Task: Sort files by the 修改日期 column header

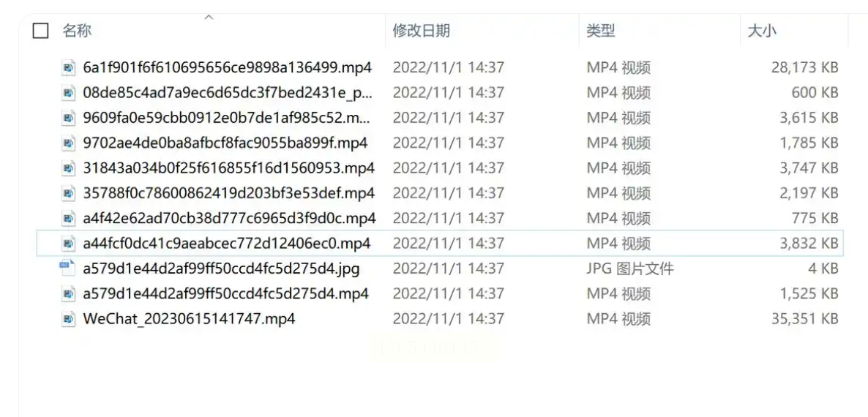Action: coord(422,31)
